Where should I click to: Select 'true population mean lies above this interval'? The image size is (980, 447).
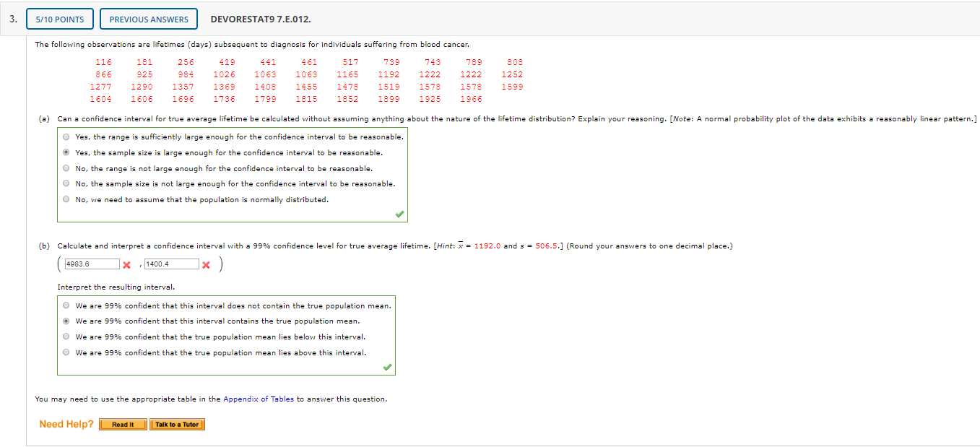66,352
